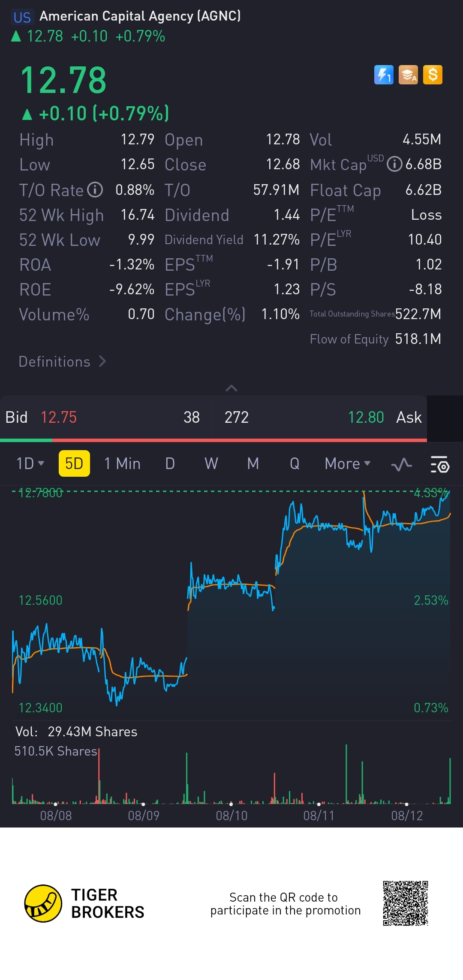Tap the blue lightning bolt icon
The image size is (463, 980).
(384, 75)
